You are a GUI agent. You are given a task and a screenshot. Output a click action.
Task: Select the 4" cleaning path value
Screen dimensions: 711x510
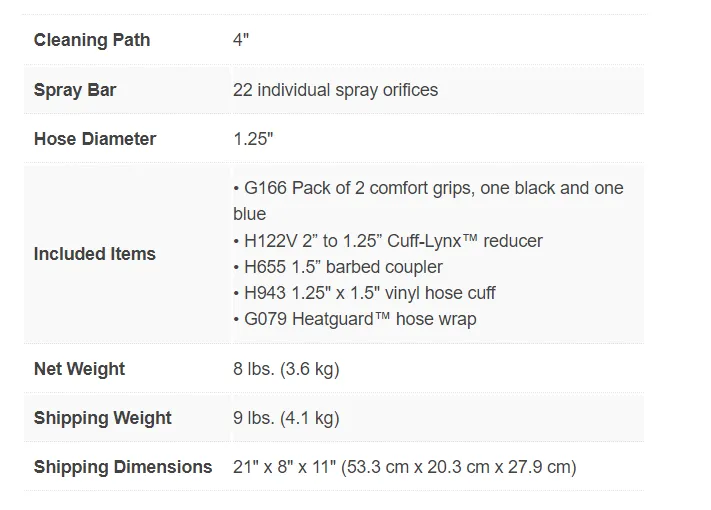(x=241, y=40)
